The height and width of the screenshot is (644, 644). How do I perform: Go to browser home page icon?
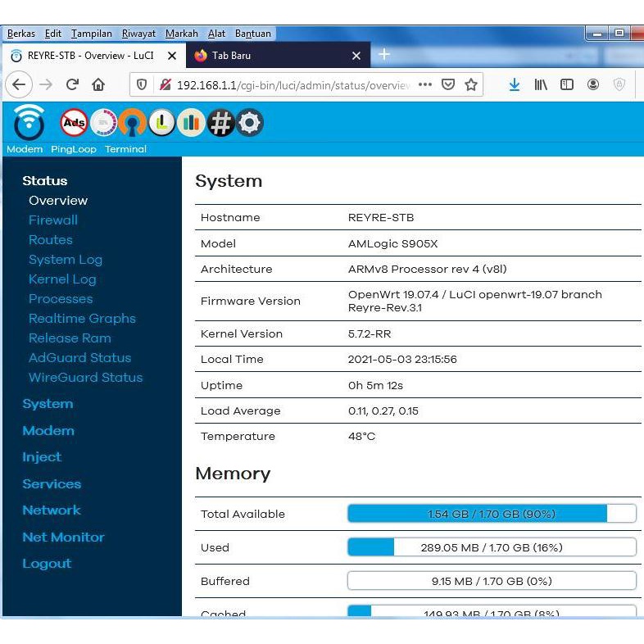coord(98,84)
